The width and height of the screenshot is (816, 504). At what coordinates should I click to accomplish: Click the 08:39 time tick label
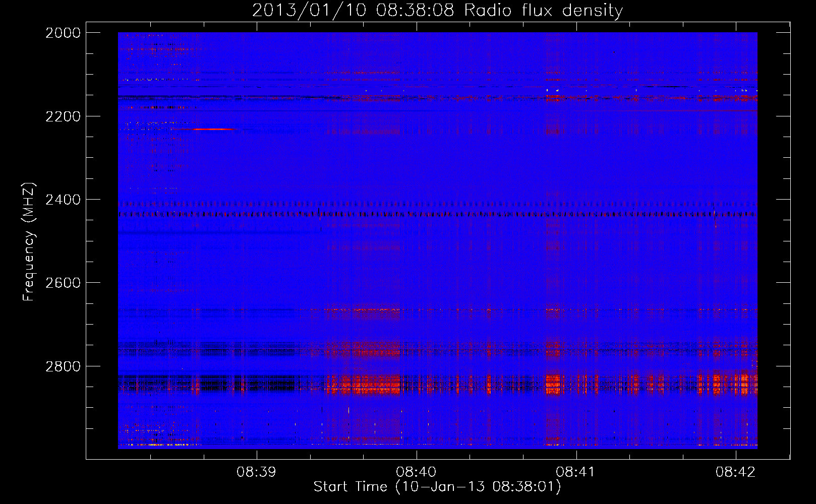pyautogui.click(x=257, y=472)
